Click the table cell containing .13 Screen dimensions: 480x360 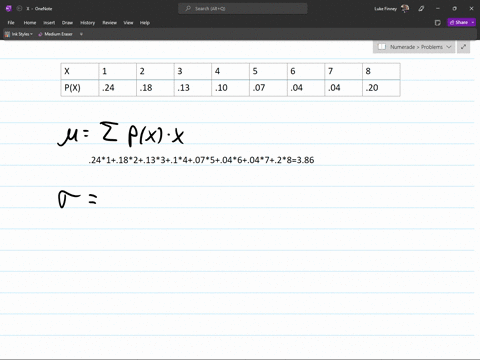[193, 88]
